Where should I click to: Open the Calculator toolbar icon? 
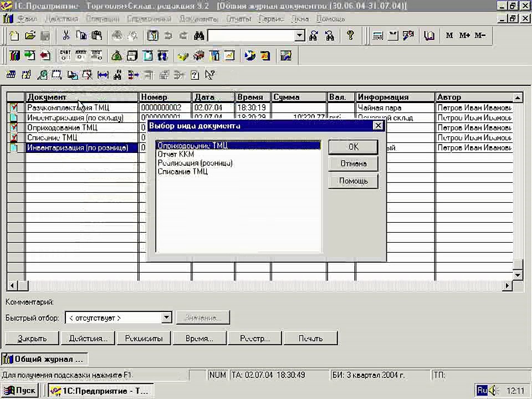click(x=377, y=35)
